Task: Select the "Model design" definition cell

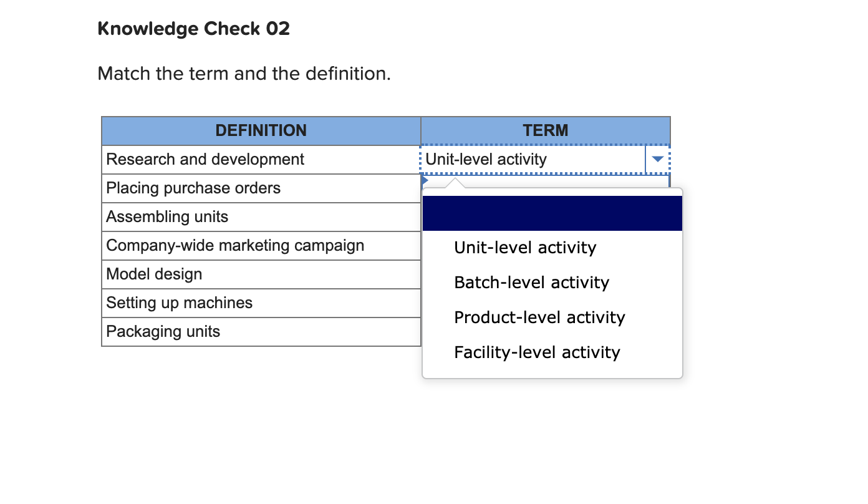Action: tap(153, 274)
